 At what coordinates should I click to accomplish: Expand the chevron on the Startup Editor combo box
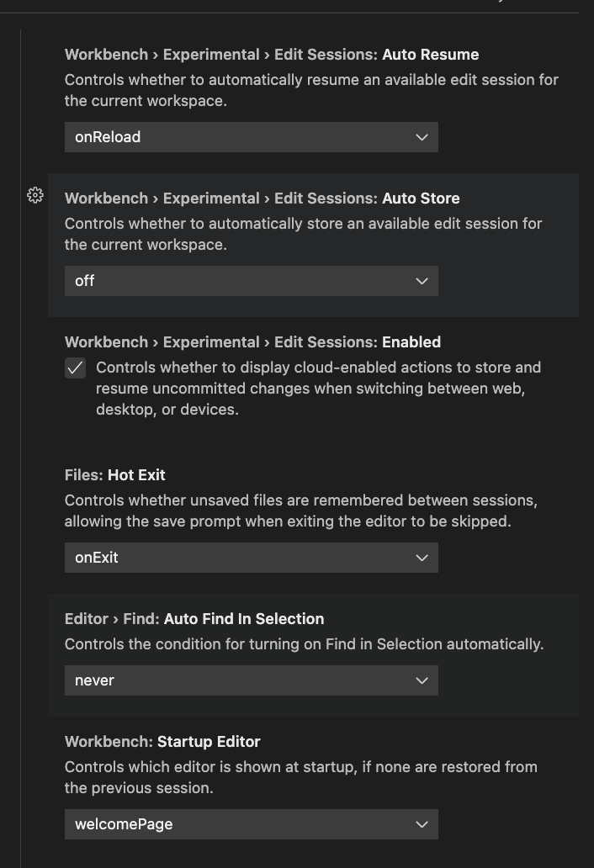pos(422,824)
